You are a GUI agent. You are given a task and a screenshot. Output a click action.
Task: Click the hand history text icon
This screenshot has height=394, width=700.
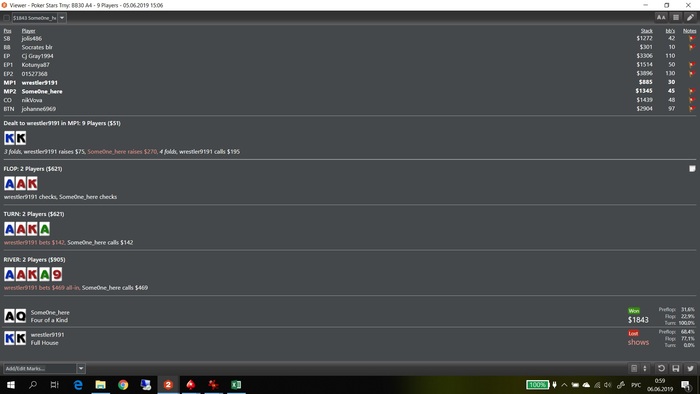coord(634,368)
